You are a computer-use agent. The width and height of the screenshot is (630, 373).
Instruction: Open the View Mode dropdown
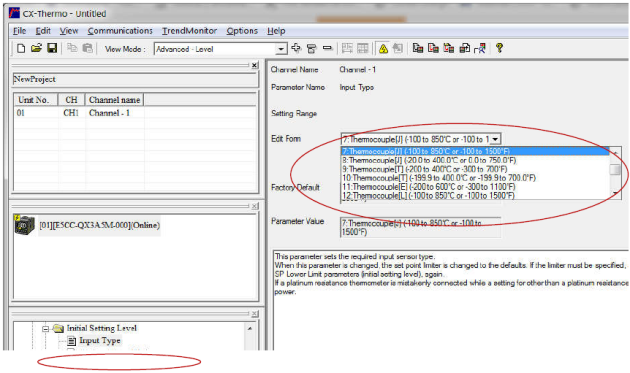tap(281, 49)
